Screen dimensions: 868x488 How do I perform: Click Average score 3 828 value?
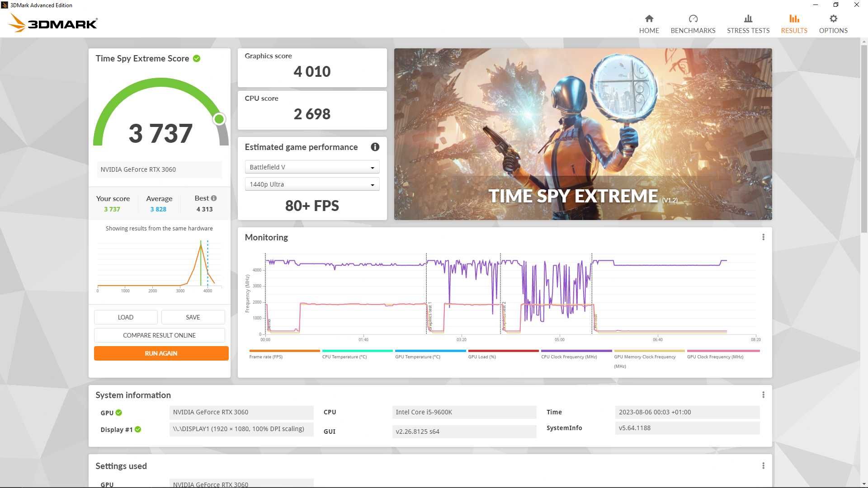[x=158, y=209]
